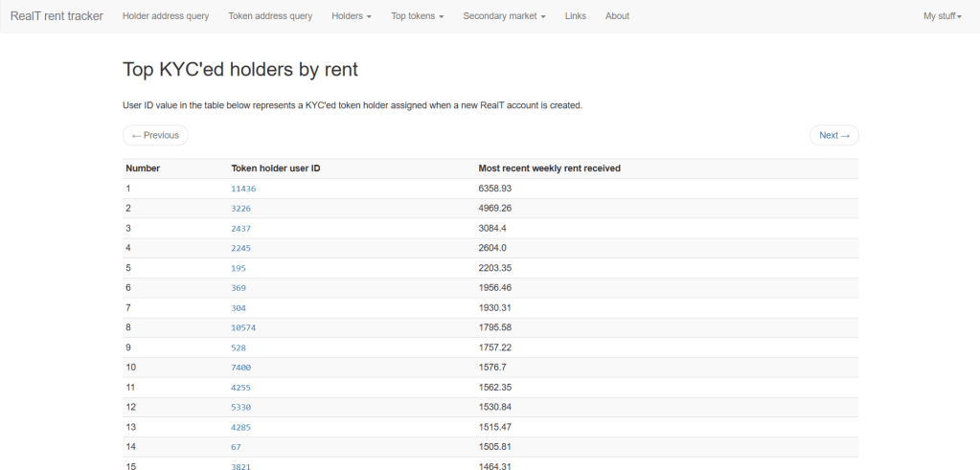The width and height of the screenshot is (980, 470).
Task: Click the RealT rent tracker brand link
Action: [57, 16]
